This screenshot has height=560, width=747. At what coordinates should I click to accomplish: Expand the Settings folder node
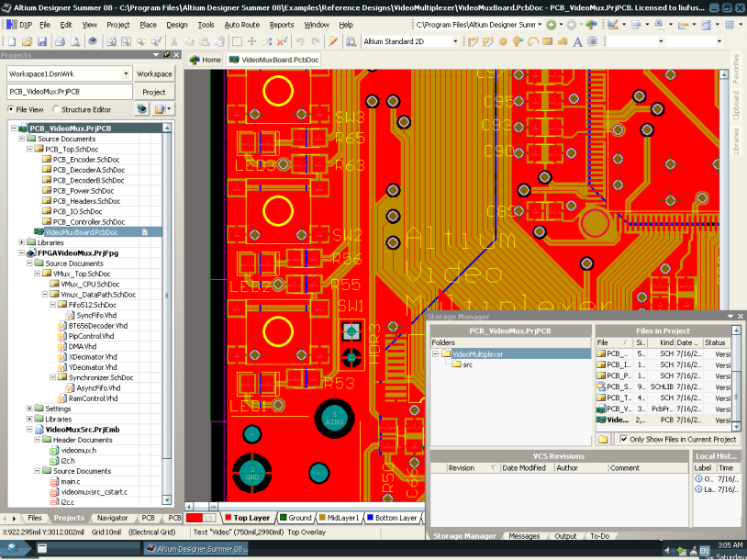pos(29,409)
